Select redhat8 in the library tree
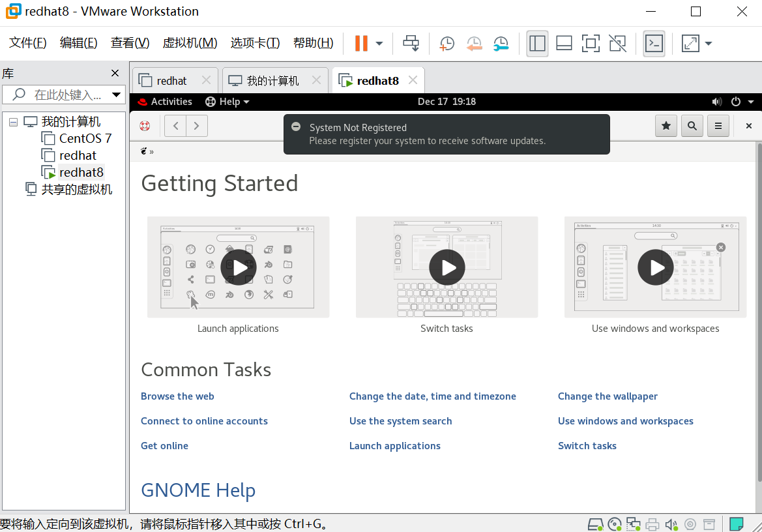The width and height of the screenshot is (762, 532). [81, 173]
